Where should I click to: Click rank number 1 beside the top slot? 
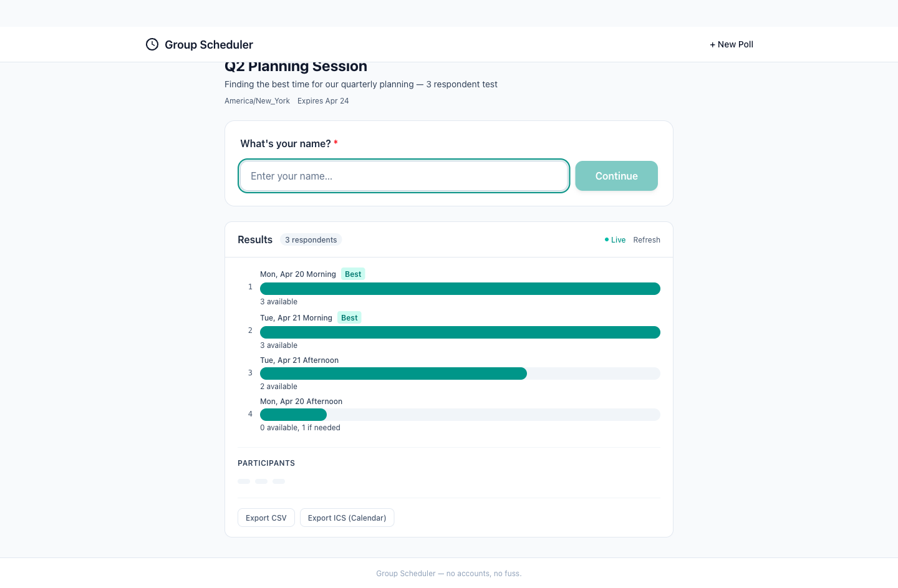[x=251, y=286]
